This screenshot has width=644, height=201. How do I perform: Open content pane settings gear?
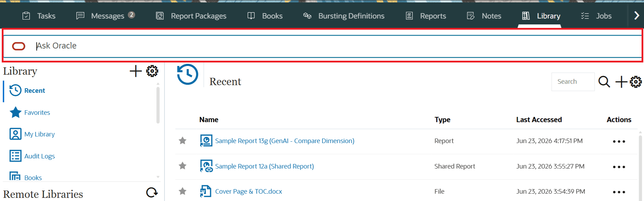[636, 82]
